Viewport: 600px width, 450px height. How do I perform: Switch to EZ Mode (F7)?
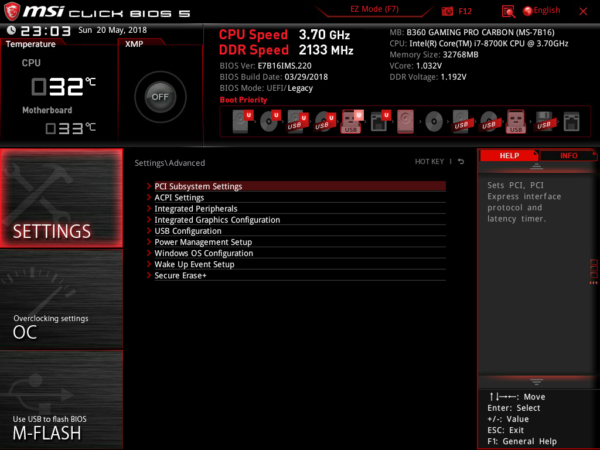coord(374,9)
